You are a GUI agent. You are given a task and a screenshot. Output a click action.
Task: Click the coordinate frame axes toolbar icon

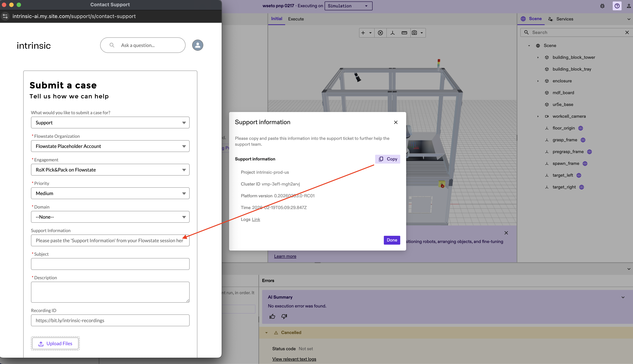(x=392, y=33)
